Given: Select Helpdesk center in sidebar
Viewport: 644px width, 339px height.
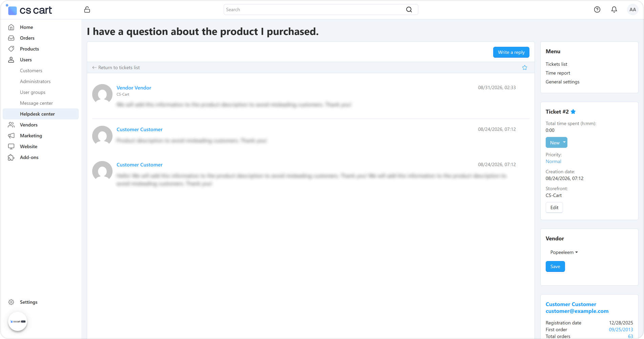Looking at the screenshot, I should pyautogui.click(x=41, y=114).
